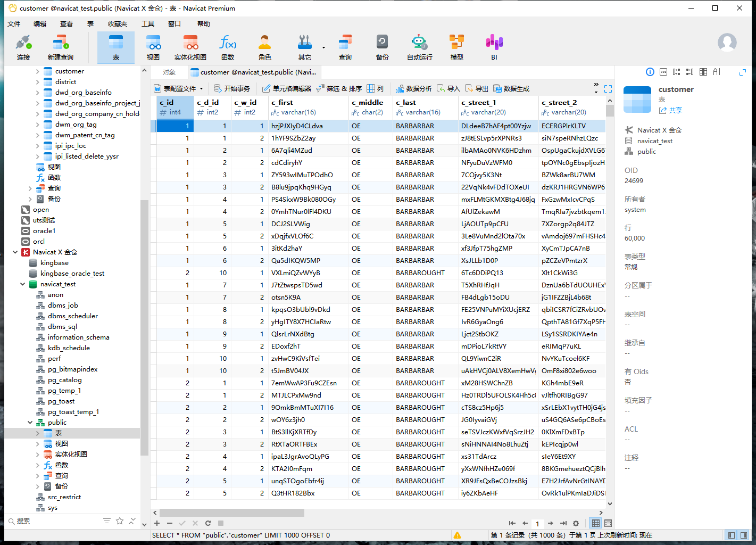
Task: Click the AI assistant icon in the info pane
Action: point(717,72)
